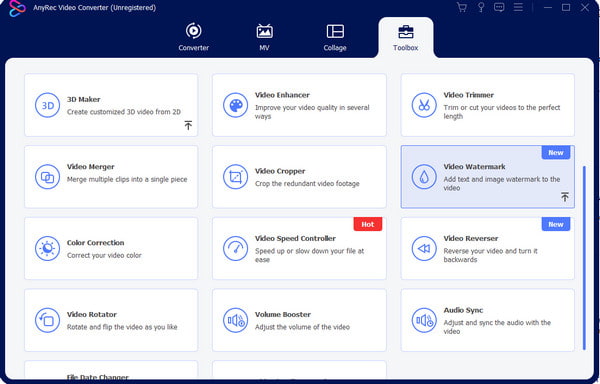Select the Toolbox tab

[406, 37]
